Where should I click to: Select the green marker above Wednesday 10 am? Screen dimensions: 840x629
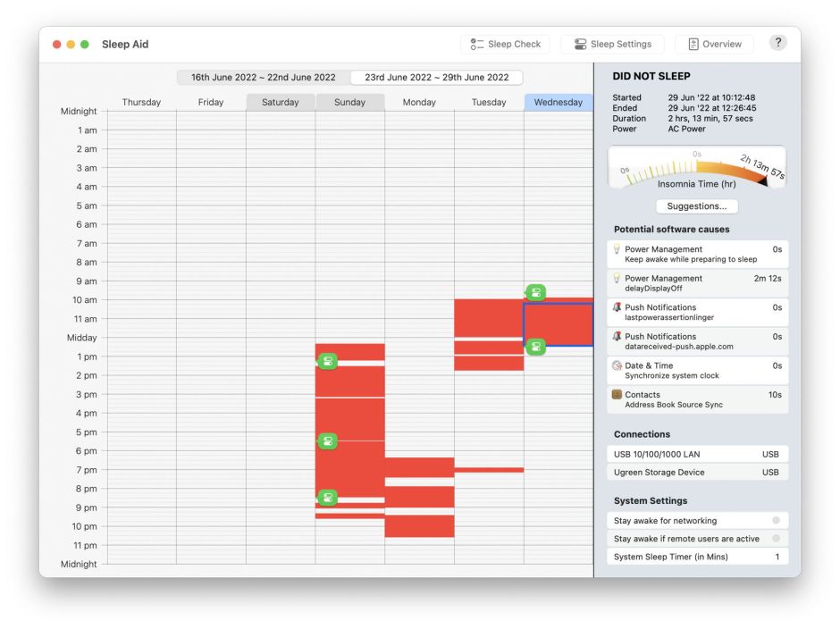click(535, 292)
